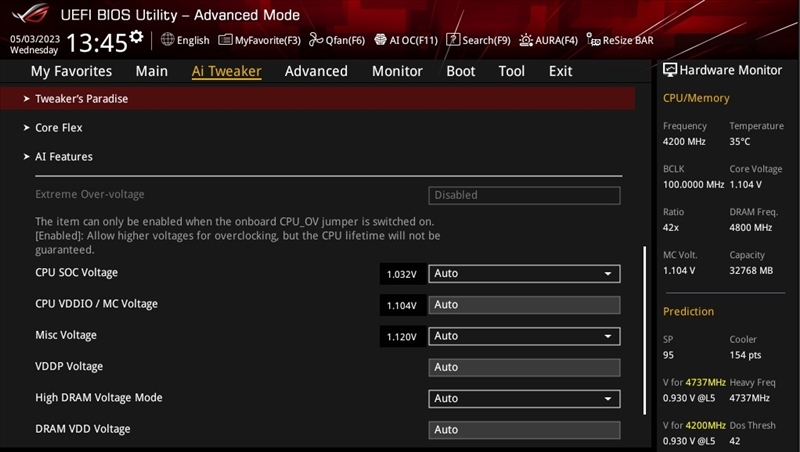Screen dimensions: 800x452
Task: Click the Prediction heading
Action: pos(688,311)
